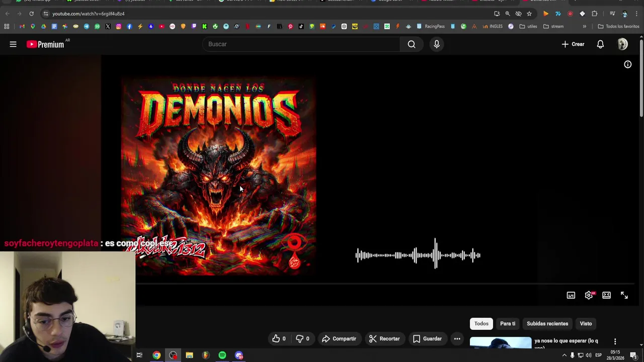Click the search magnifier button
The height and width of the screenshot is (362, 644).
[x=412, y=44]
